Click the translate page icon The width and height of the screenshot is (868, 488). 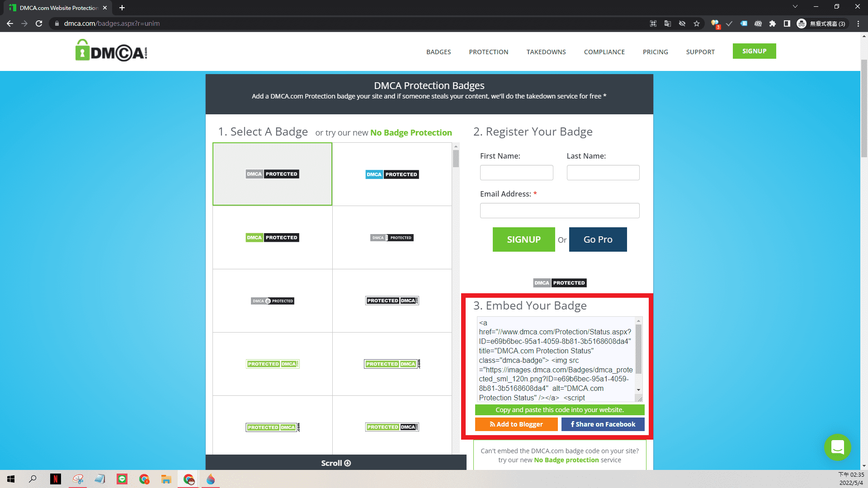click(x=668, y=23)
